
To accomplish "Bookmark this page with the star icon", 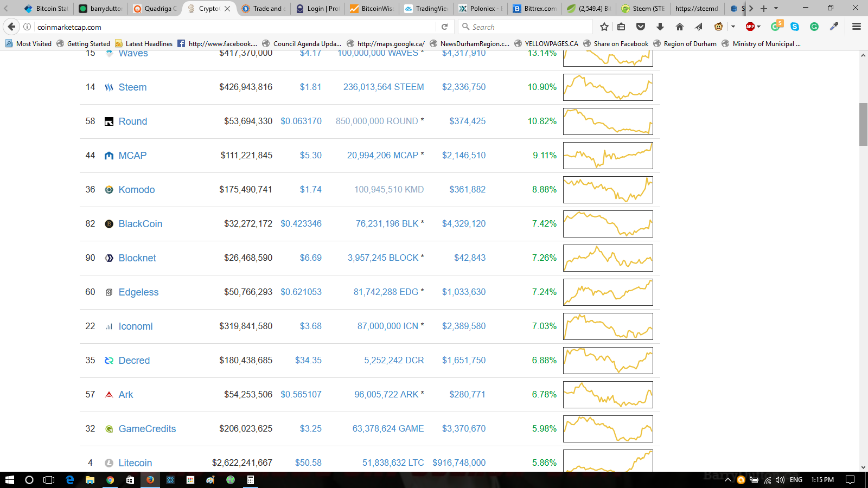I will [604, 27].
